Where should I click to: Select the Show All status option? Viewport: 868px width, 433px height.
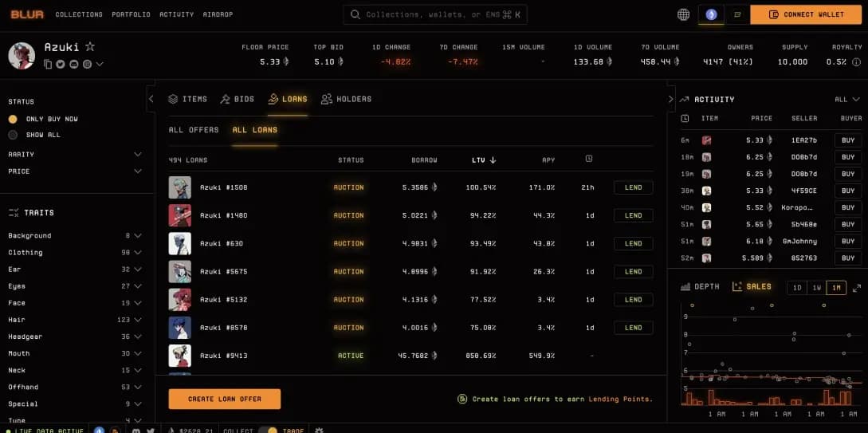click(34, 135)
